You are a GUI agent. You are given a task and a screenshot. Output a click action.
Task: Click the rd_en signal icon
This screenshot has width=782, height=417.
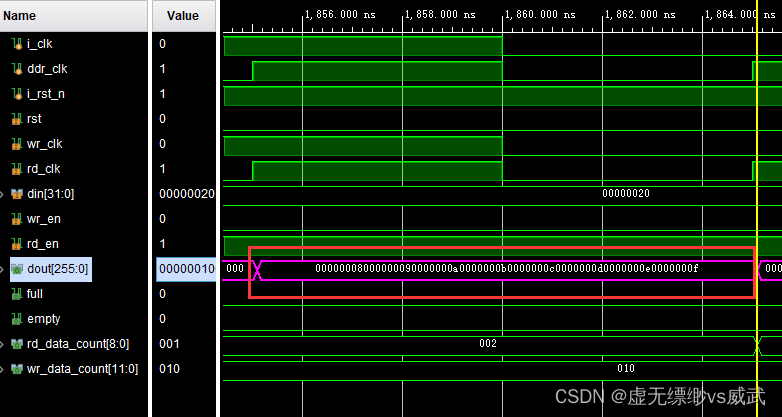(x=17, y=244)
